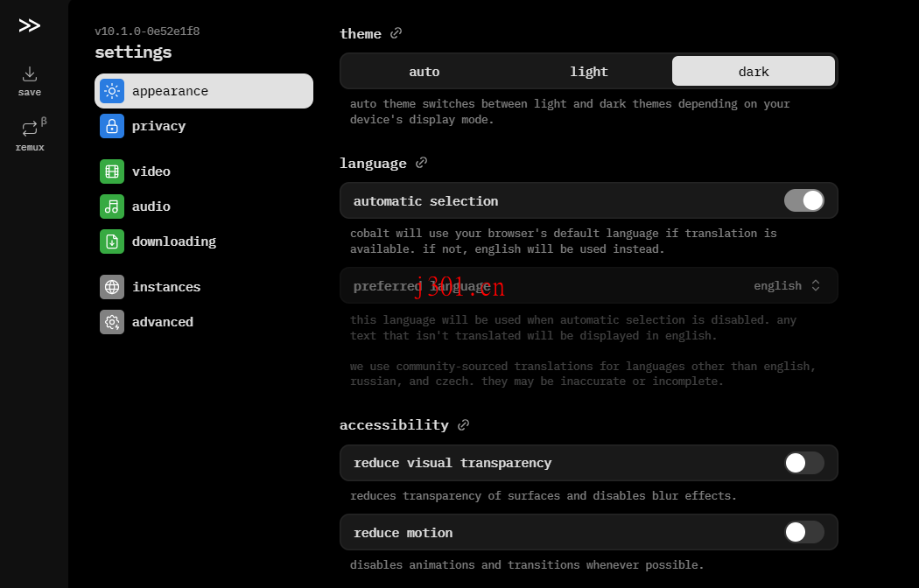Open the remux beta tool
919x588 pixels.
29,129
